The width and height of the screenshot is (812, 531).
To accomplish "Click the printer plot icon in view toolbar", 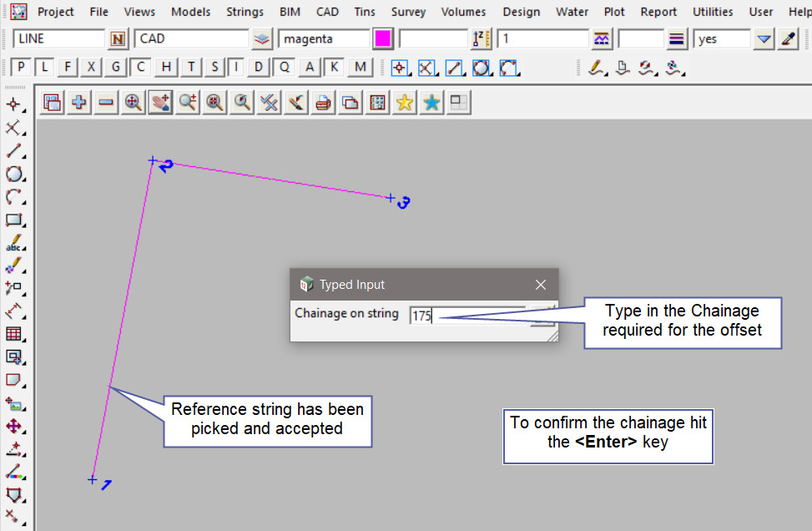I will point(324,103).
